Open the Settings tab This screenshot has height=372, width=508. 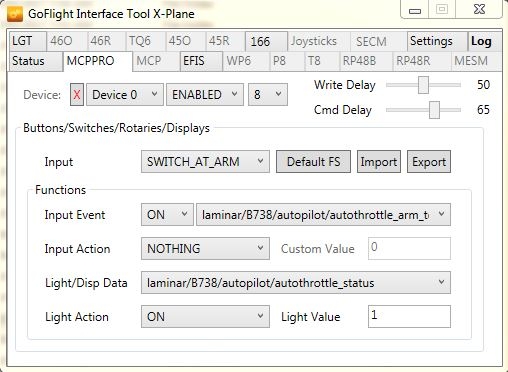point(437,41)
